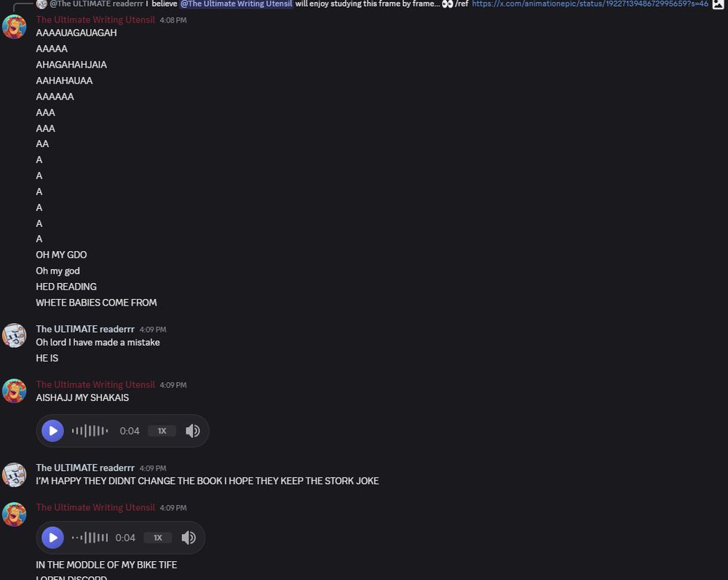
Task: Play the second voice message
Action: 53,538
